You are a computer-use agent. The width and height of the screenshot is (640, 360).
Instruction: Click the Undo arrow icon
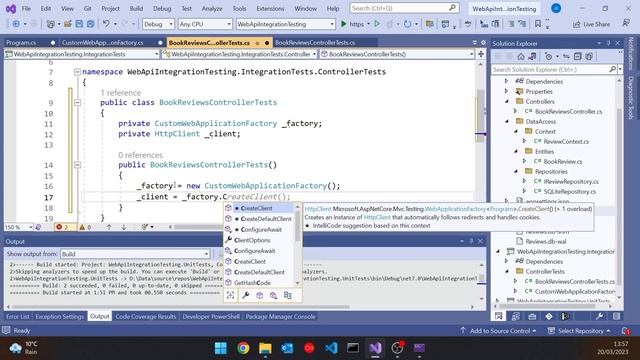[106, 24]
